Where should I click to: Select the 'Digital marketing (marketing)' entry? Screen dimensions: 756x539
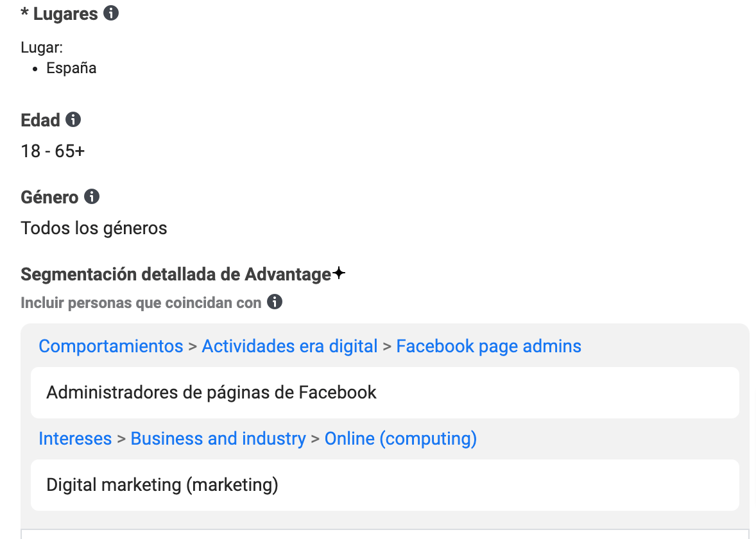point(162,484)
